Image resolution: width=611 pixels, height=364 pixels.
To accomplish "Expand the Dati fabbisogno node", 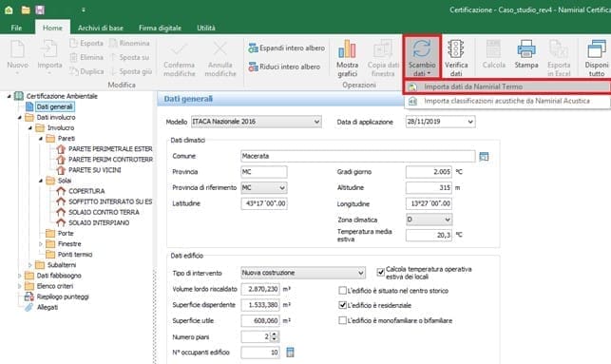I will point(20,276).
